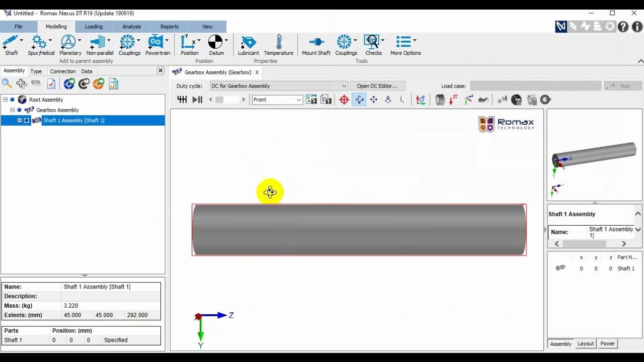Switch to the View ribbon tab
This screenshot has width=644, height=362.
click(207, 27)
